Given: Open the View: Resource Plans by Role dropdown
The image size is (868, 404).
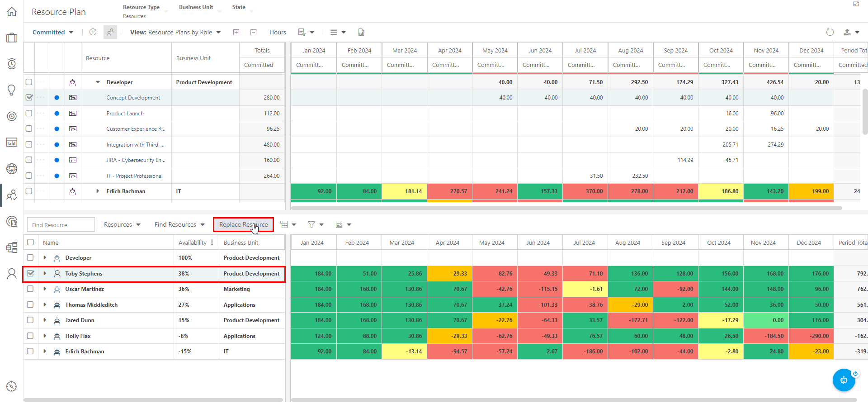Looking at the screenshot, I should 175,32.
